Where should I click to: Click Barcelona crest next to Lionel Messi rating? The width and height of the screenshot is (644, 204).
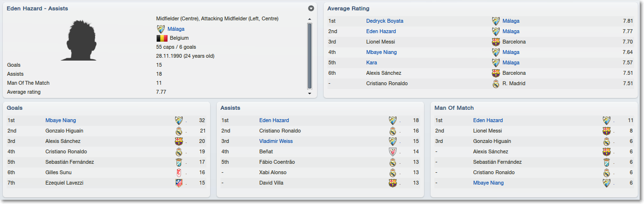tap(496, 42)
